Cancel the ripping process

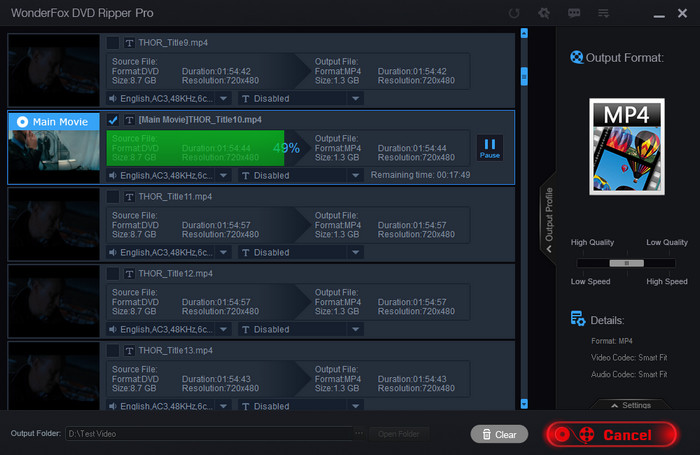(612, 434)
